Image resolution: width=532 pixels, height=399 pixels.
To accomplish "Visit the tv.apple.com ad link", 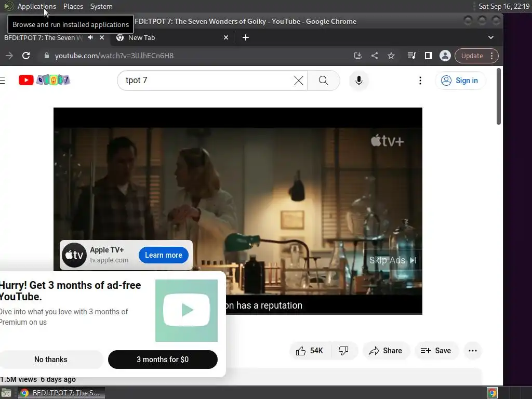I will pos(109,260).
